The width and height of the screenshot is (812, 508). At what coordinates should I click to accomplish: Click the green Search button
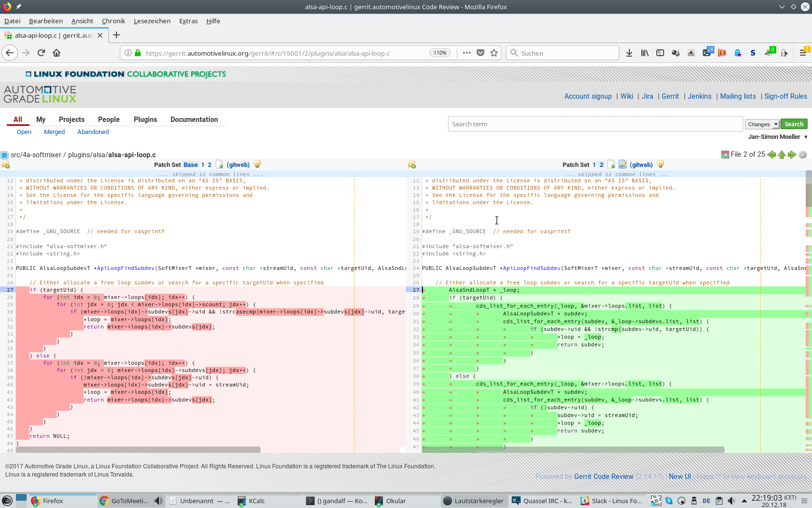tap(794, 124)
